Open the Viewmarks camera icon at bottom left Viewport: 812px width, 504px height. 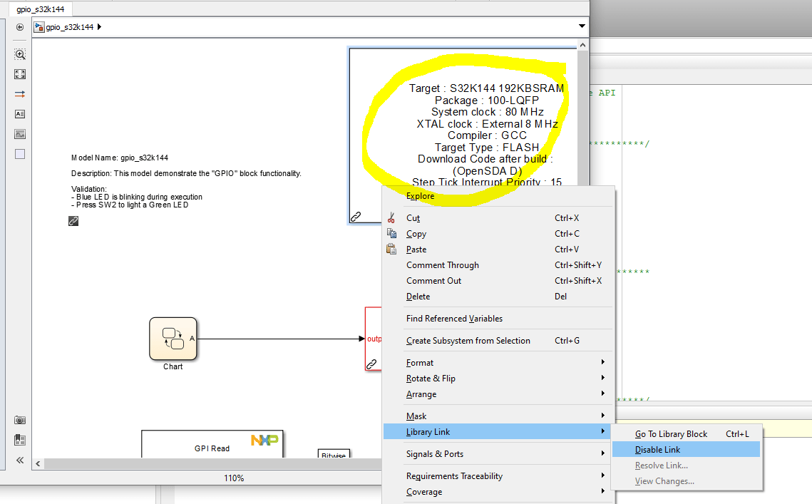point(20,420)
